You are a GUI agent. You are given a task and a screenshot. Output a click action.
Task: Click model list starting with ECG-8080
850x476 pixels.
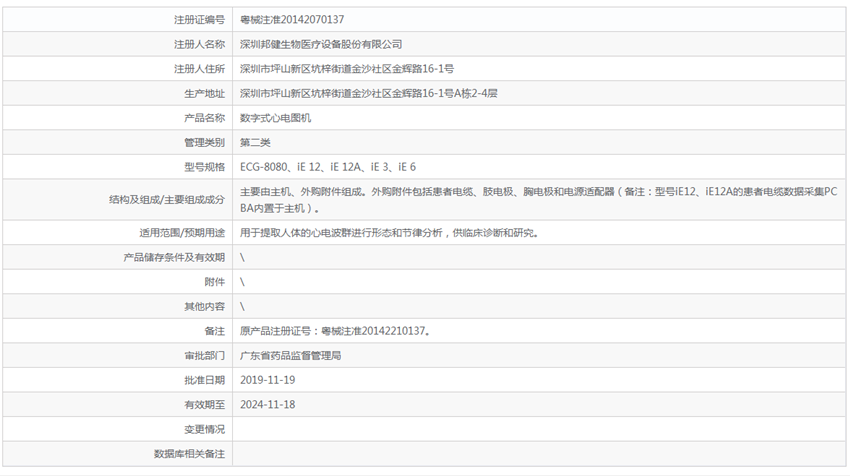pos(328,167)
